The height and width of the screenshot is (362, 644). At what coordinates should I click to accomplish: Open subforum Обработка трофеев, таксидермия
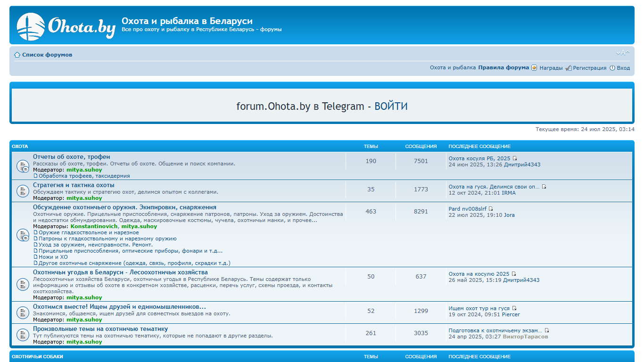click(84, 176)
